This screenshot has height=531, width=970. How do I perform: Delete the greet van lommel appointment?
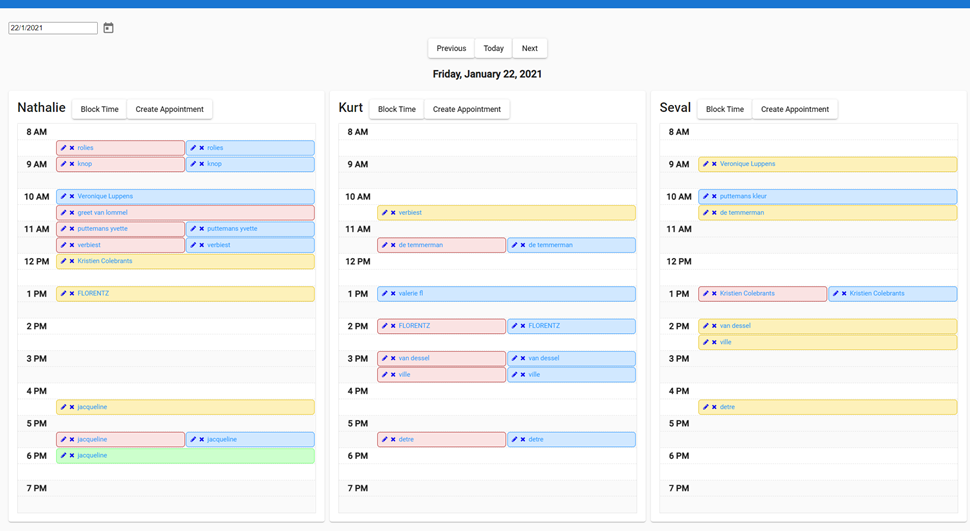(72, 213)
